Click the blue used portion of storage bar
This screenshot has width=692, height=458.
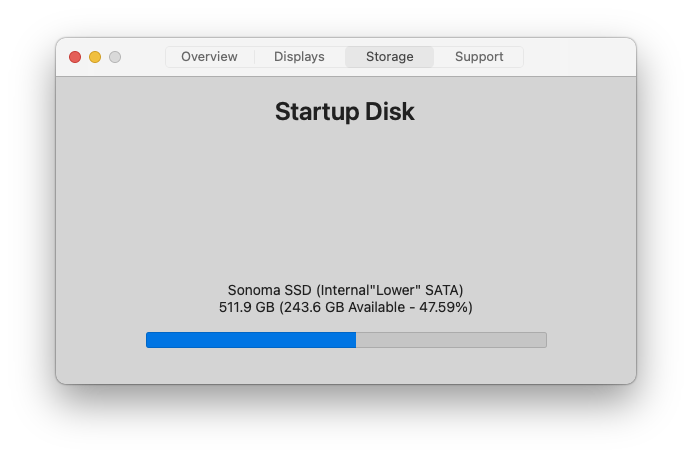tap(250, 340)
